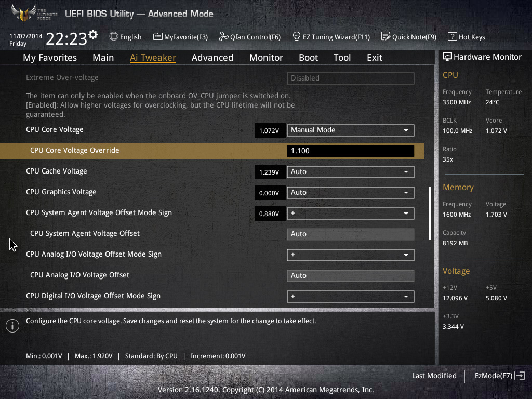532x399 pixels.
Task: Go to the Advanced tab
Action: click(x=212, y=58)
